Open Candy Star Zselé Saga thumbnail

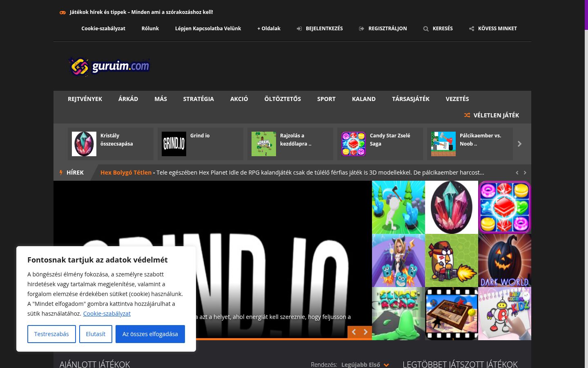tap(354, 144)
